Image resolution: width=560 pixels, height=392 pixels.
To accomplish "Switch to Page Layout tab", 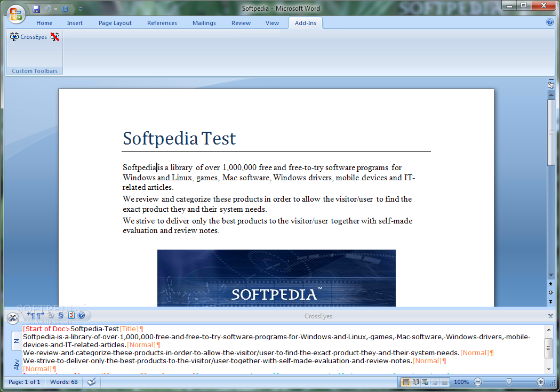I will pyautogui.click(x=115, y=23).
